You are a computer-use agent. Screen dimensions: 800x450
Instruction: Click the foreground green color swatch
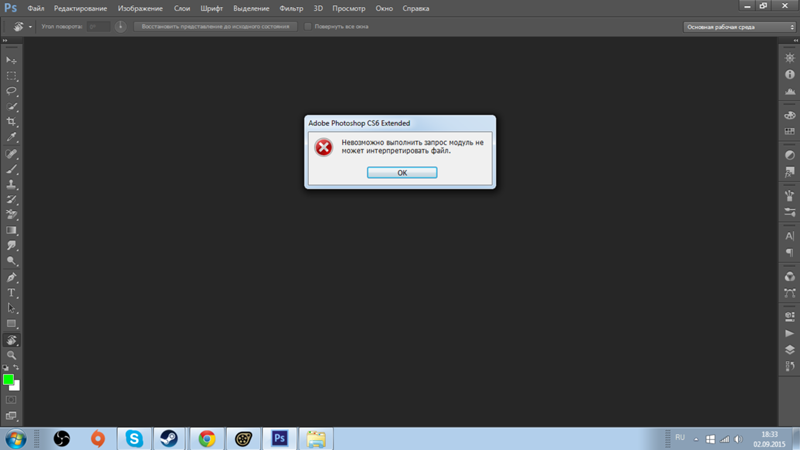click(x=8, y=379)
